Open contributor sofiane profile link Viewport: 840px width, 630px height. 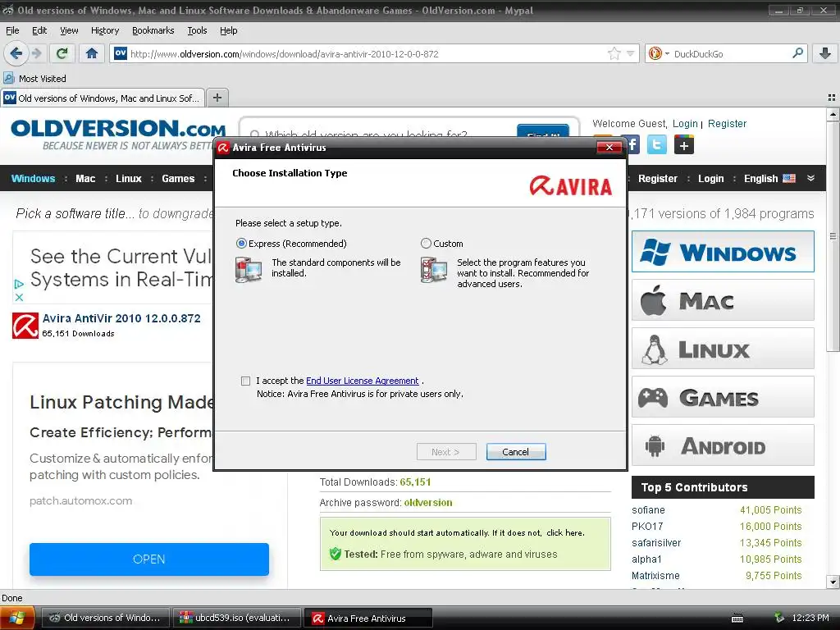click(648, 510)
